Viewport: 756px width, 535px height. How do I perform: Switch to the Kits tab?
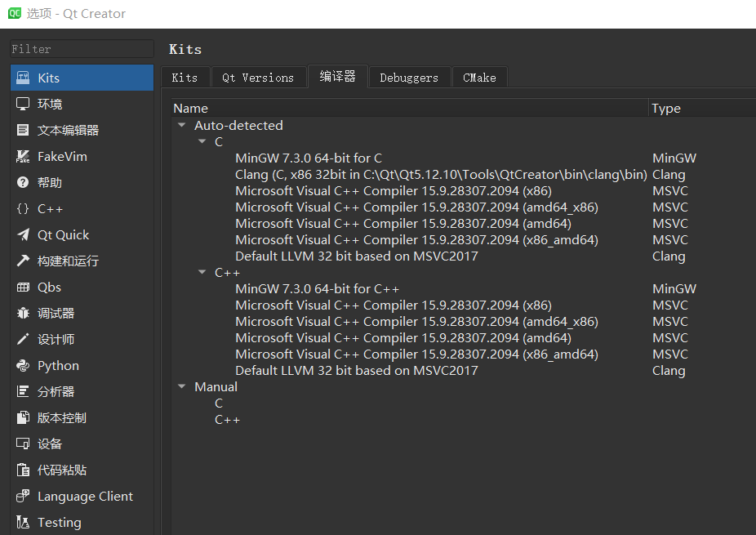point(185,78)
